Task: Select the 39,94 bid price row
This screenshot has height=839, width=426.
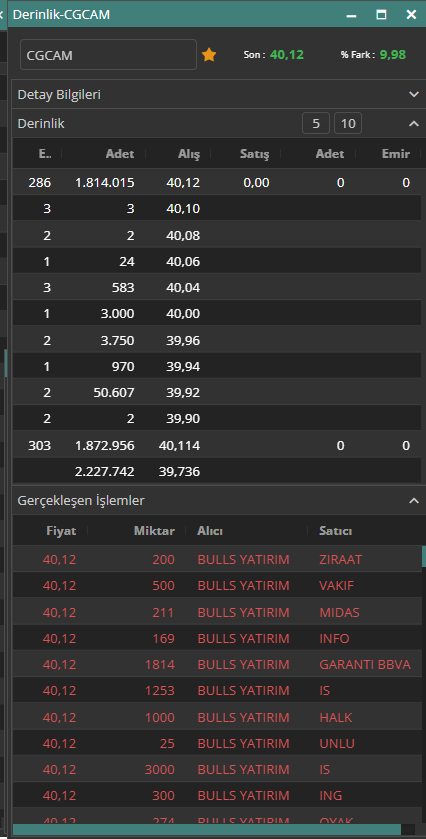Action: tap(217, 367)
